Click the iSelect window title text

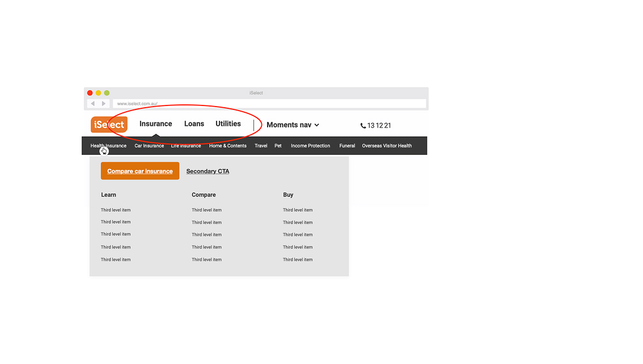[256, 93]
